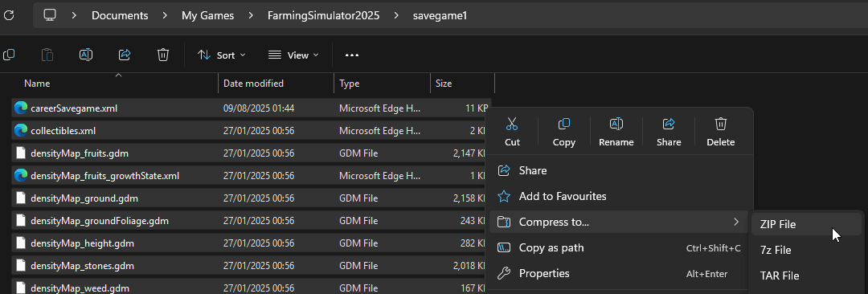Open Properties from the context menu
The width and height of the screenshot is (868, 294).
[618, 273]
